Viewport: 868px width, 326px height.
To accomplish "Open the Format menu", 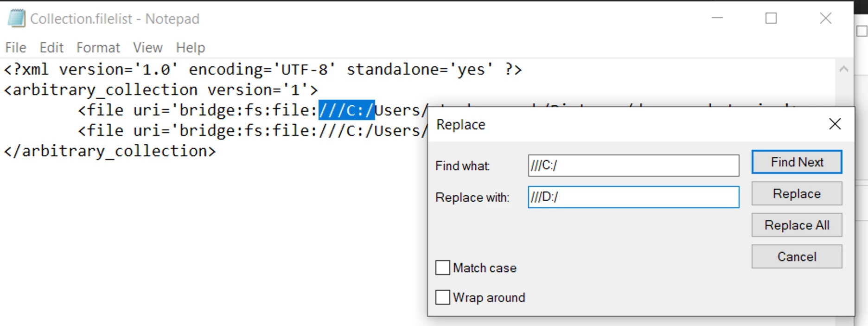I will pyautogui.click(x=98, y=47).
